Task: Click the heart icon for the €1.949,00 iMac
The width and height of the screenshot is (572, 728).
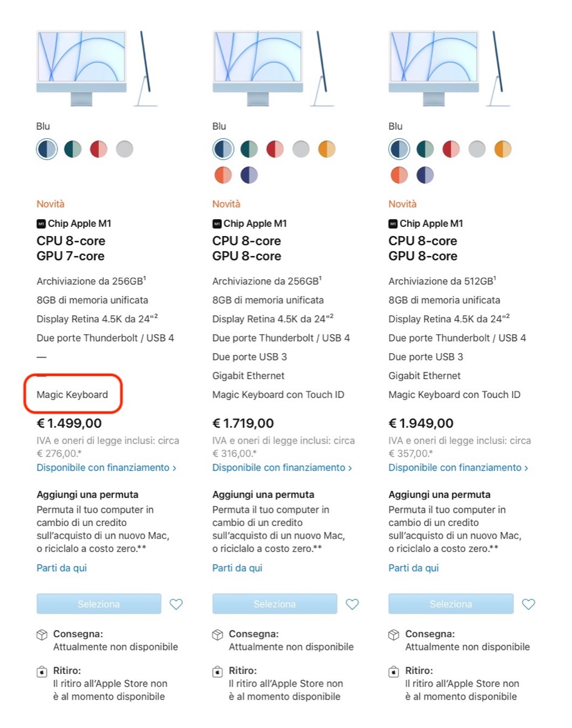Action: coord(528,604)
